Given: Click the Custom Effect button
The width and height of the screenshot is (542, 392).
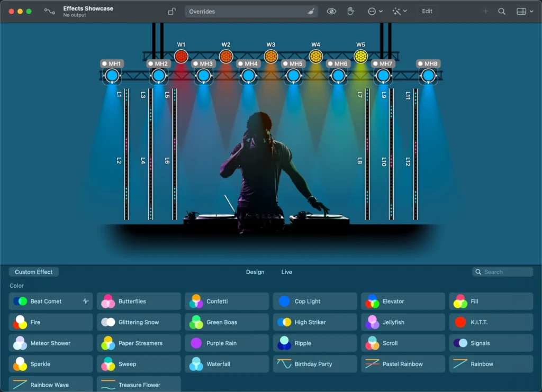Looking at the screenshot, I should [34, 272].
